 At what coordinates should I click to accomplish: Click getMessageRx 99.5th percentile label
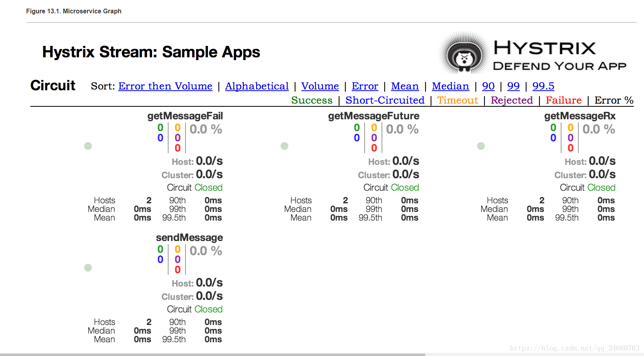[x=567, y=218]
